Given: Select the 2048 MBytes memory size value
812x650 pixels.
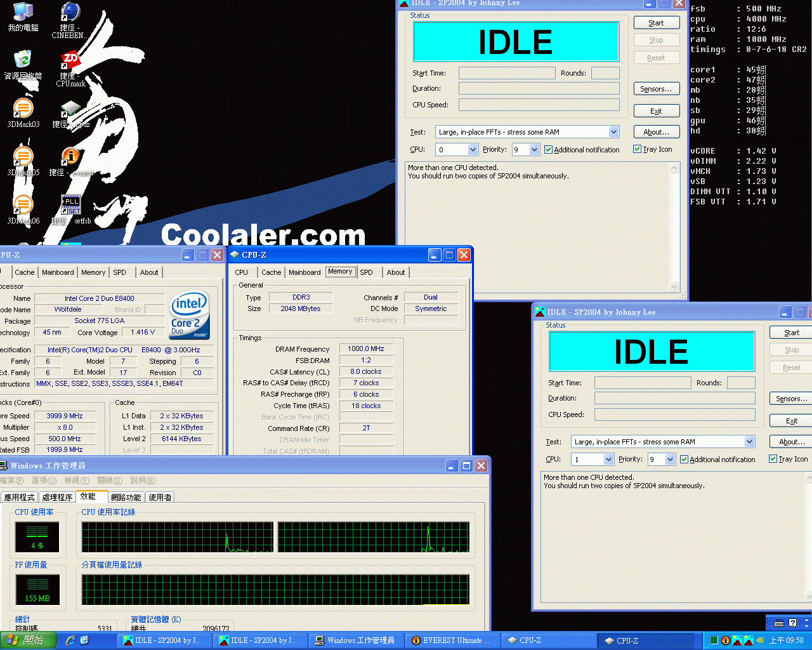Looking at the screenshot, I should pos(301,308).
